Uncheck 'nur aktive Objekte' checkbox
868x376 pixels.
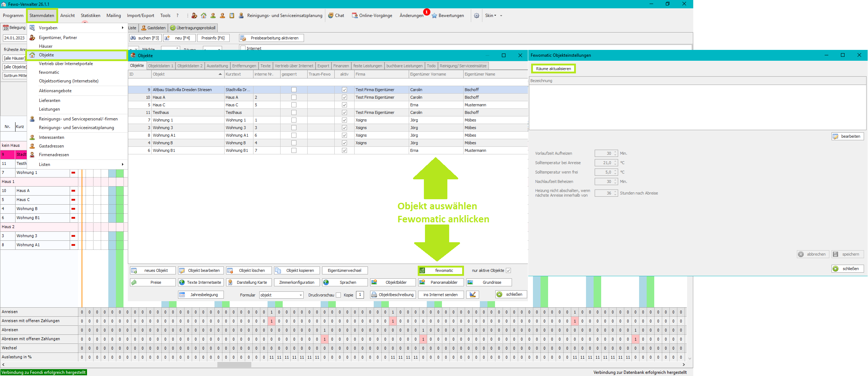508,270
